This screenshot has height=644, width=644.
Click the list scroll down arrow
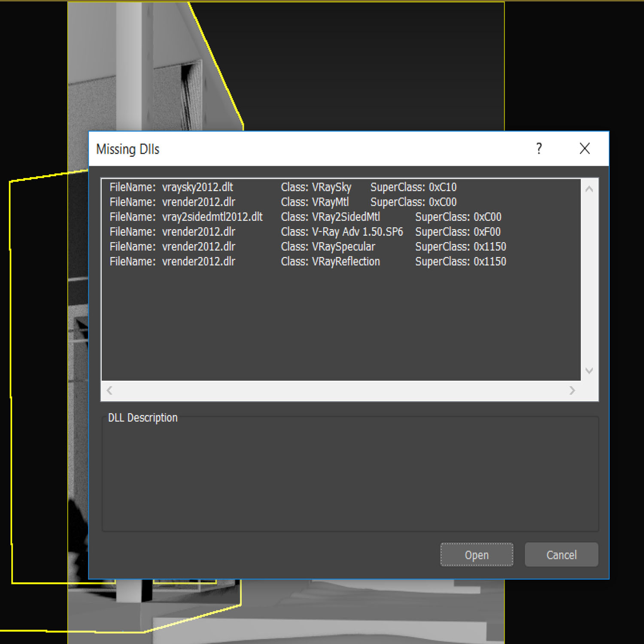coord(589,371)
